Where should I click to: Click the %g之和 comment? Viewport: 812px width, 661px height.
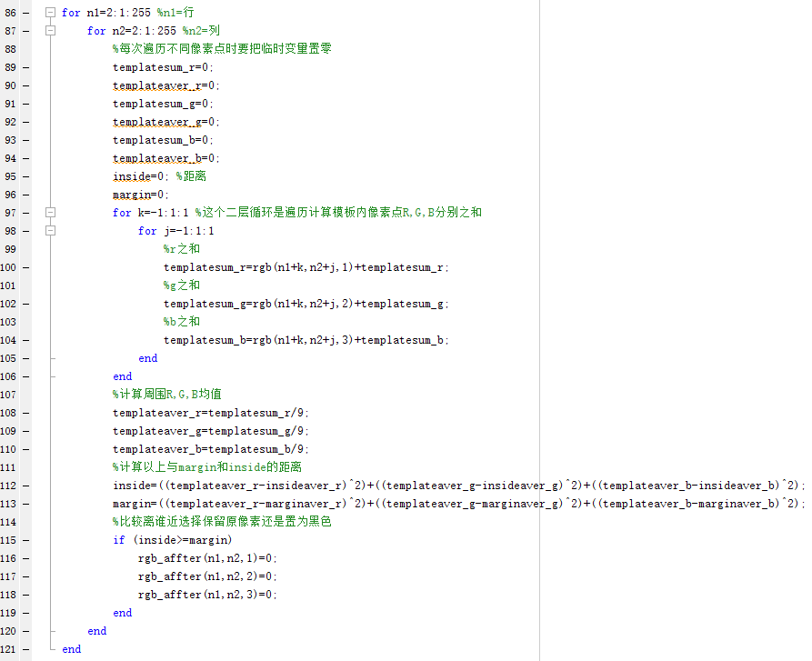pos(182,285)
